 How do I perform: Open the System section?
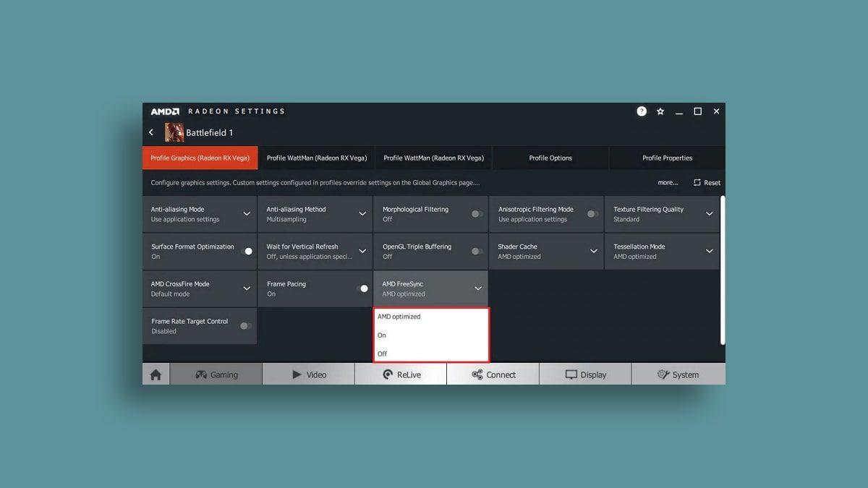pyautogui.click(x=678, y=374)
